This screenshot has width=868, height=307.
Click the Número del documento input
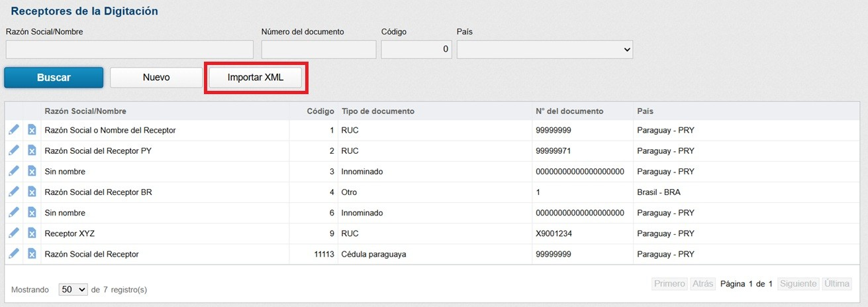tap(318, 50)
